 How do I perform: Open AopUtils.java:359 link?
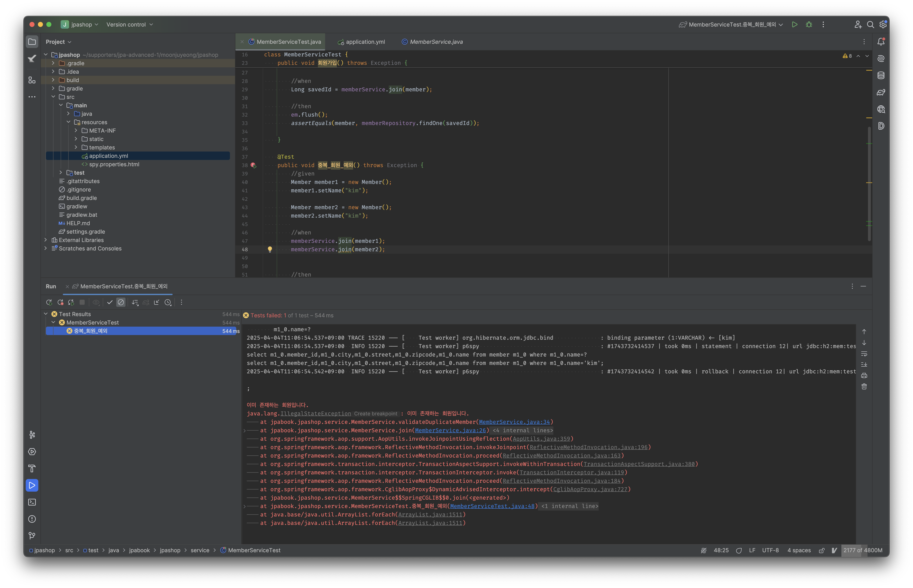(x=541, y=439)
